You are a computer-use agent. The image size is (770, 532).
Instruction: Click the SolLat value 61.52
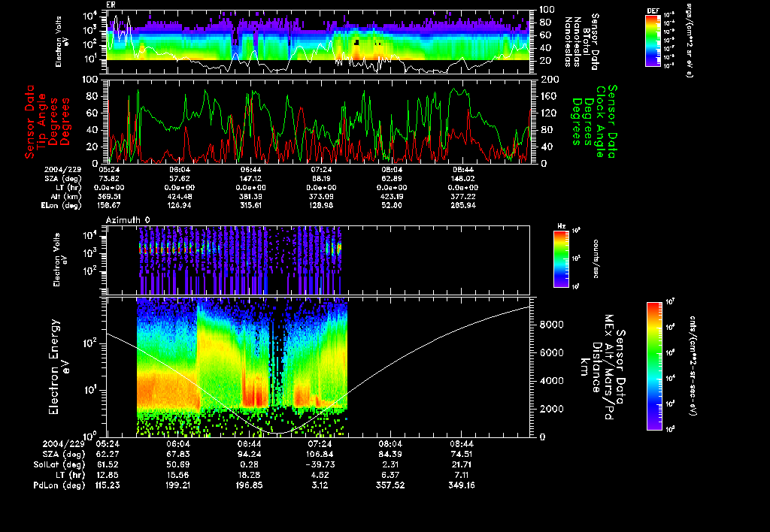point(108,465)
